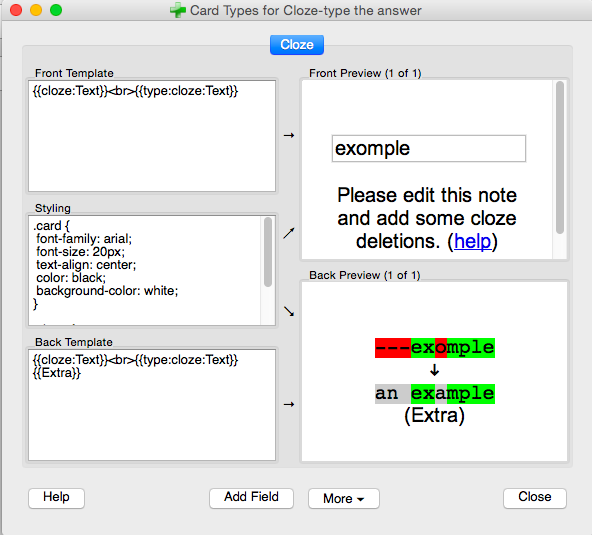592x535 pixels.
Task: Click the up-right arrow next to Styling
Action: click(289, 233)
